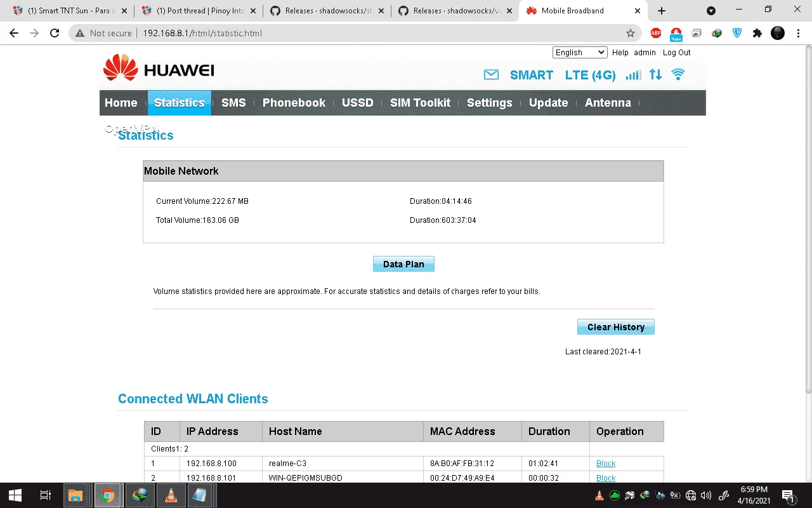Open Task View in the taskbar
Image resolution: width=812 pixels, height=508 pixels.
(46, 495)
